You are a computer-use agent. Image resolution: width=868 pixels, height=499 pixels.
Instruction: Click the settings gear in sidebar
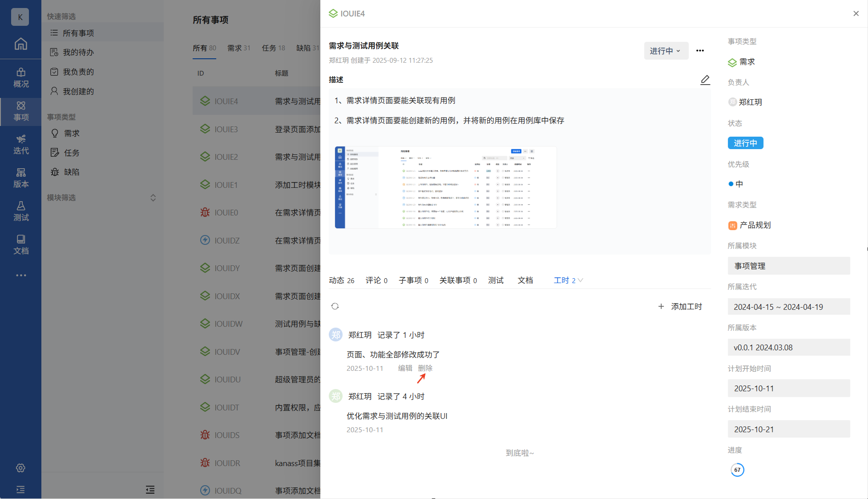20,468
